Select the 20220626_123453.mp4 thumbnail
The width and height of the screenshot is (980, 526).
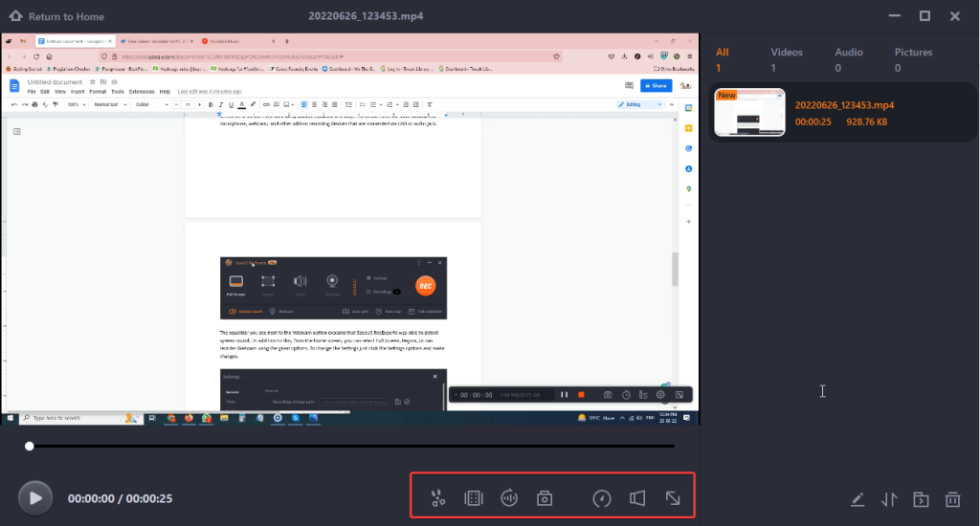click(749, 113)
